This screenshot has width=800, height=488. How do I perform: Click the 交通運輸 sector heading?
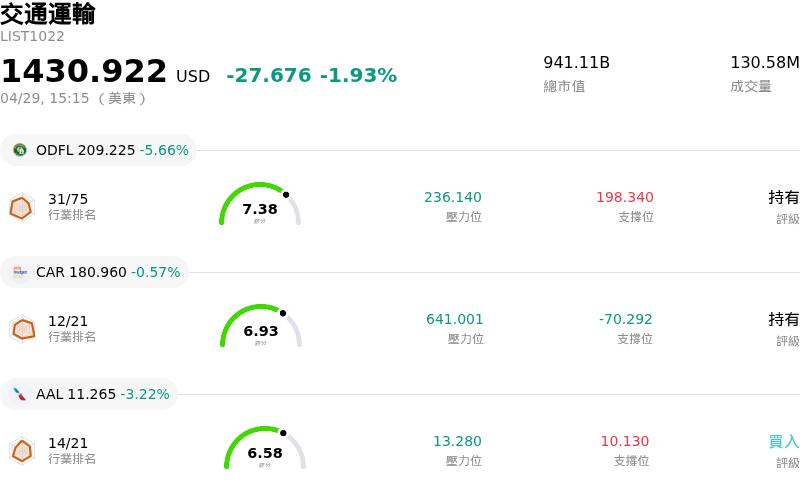48,14
